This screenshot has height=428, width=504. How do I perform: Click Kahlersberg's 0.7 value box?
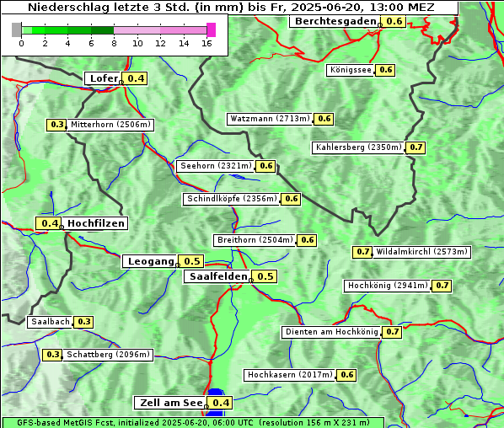(416, 147)
